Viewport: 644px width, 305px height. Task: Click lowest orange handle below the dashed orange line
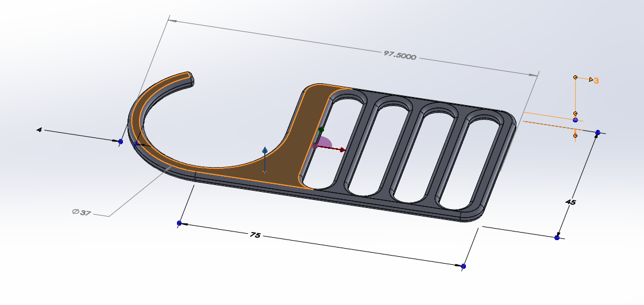pos(575,136)
